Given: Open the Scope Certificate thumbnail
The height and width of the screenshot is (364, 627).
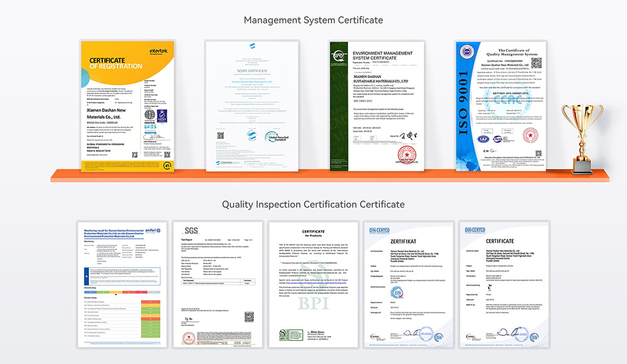Looking at the screenshot, I should coord(250,105).
